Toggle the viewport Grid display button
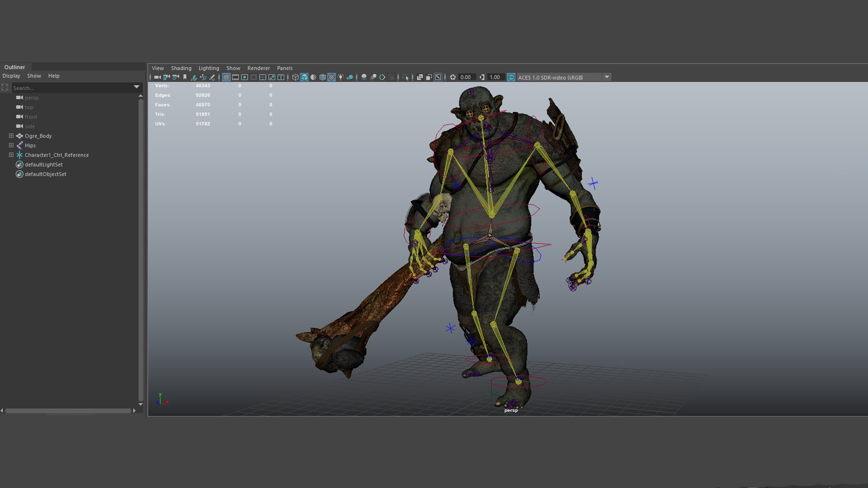Screen dimensions: 868x488 click(226, 77)
